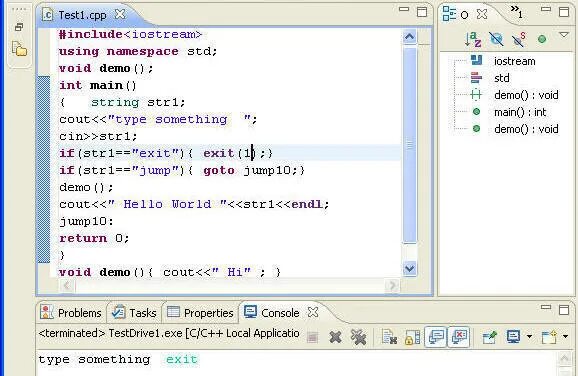This screenshot has height=376, width=578.
Task: Open the Open Console dropdown arrow
Action: [x=565, y=337]
